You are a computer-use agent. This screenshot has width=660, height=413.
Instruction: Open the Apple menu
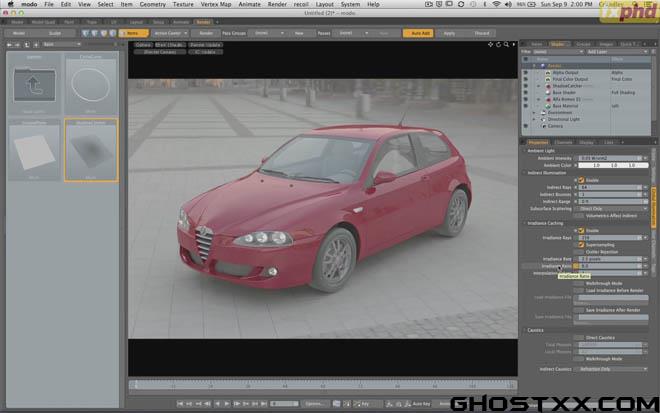click(11, 4)
